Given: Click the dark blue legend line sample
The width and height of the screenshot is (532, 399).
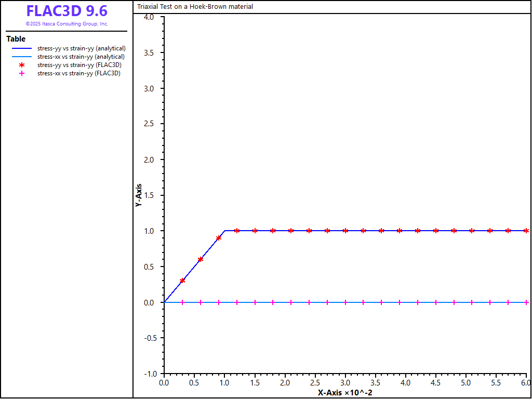Looking at the screenshot, I should click(22, 48).
